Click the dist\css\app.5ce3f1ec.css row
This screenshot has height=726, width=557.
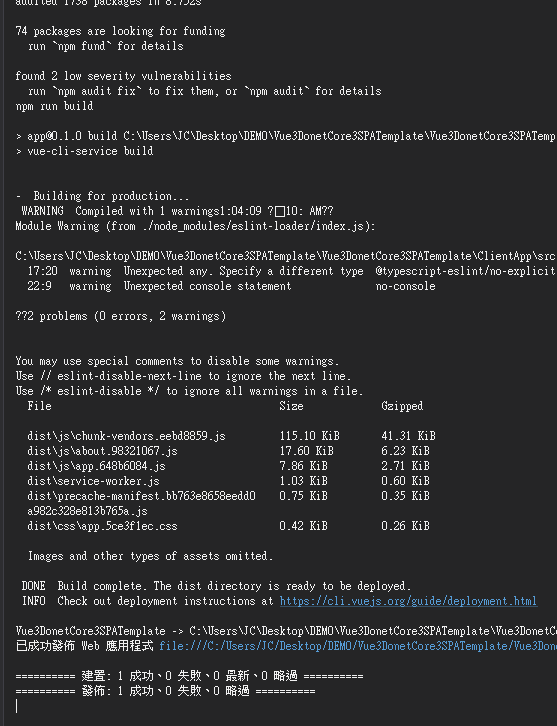tap(228, 526)
